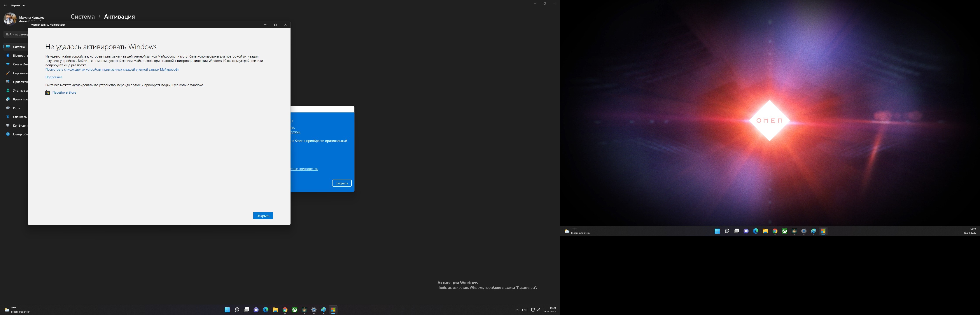Open the Bluetooth section in the sidebar
980x315 pixels.
pos(16,56)
